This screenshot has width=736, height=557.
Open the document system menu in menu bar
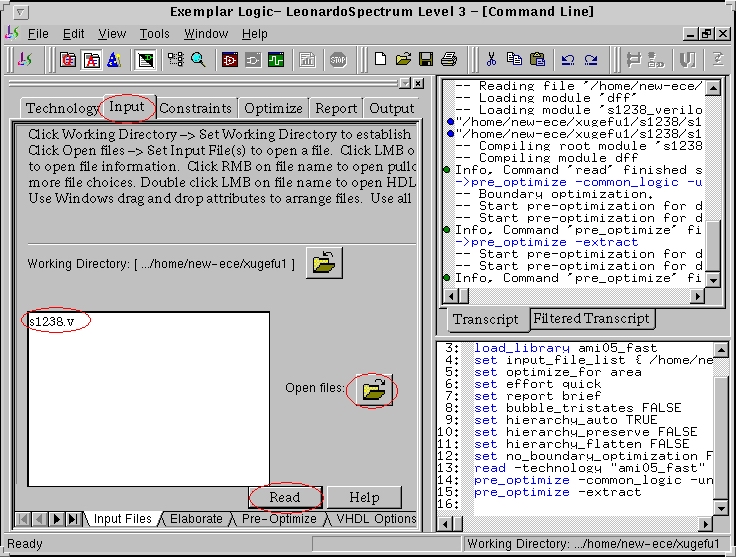pos(12,33)
